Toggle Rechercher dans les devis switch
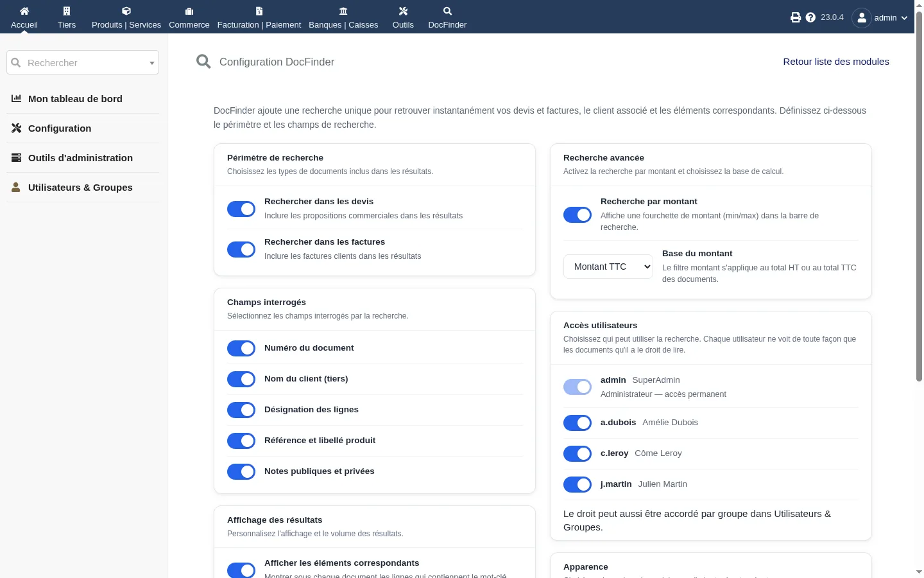The width and height of the screenshot is (924, 578). tap(241, 209)
